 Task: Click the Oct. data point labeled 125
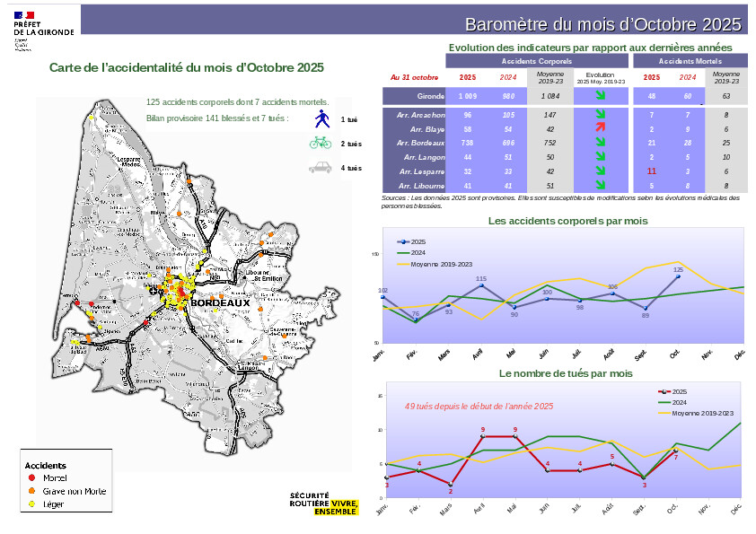678,276
